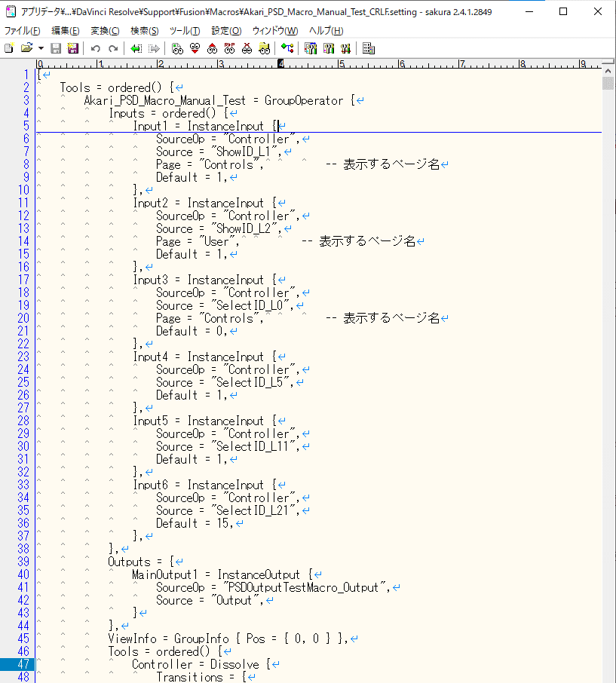Image resolution: width=616 pixels, height=683 pixels.
Task: Click the text 'Page = "User",'
Action: point(198,241)
